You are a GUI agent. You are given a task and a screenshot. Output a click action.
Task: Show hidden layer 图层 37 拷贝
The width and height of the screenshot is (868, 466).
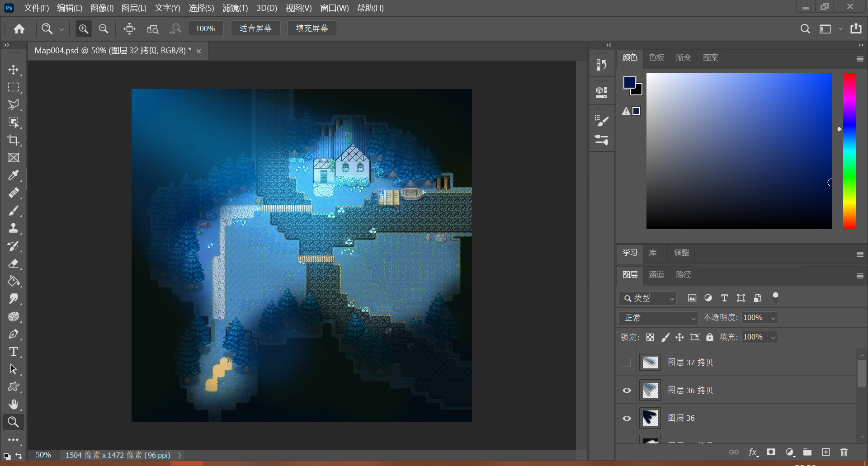627,362
